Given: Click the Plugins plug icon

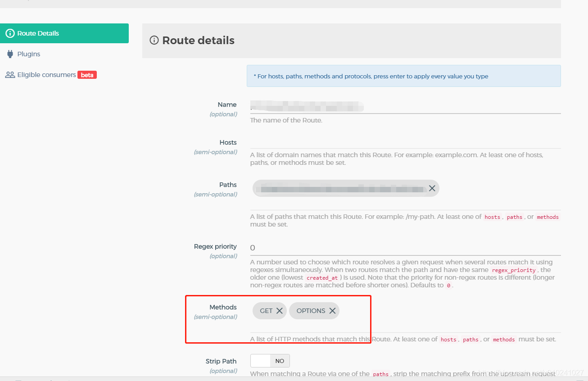Looking at the screenshot, I should coord(10,54).
